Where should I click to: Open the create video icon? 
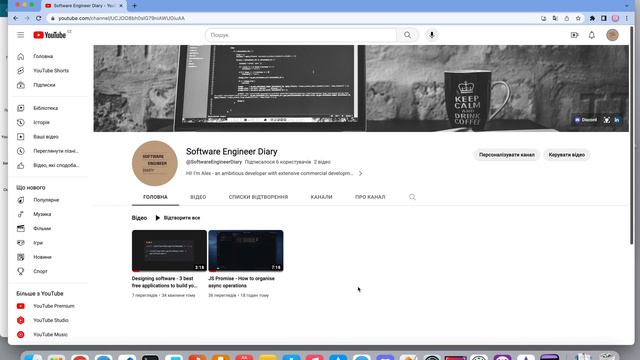(574, 35)
